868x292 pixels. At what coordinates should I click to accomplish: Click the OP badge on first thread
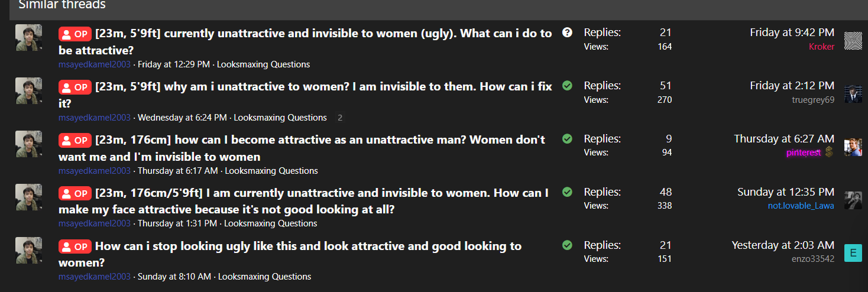(x=75, y=34)
